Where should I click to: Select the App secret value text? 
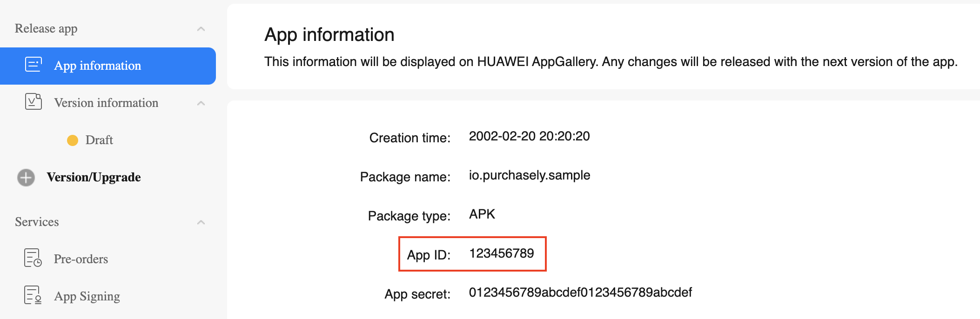(580, 292)
